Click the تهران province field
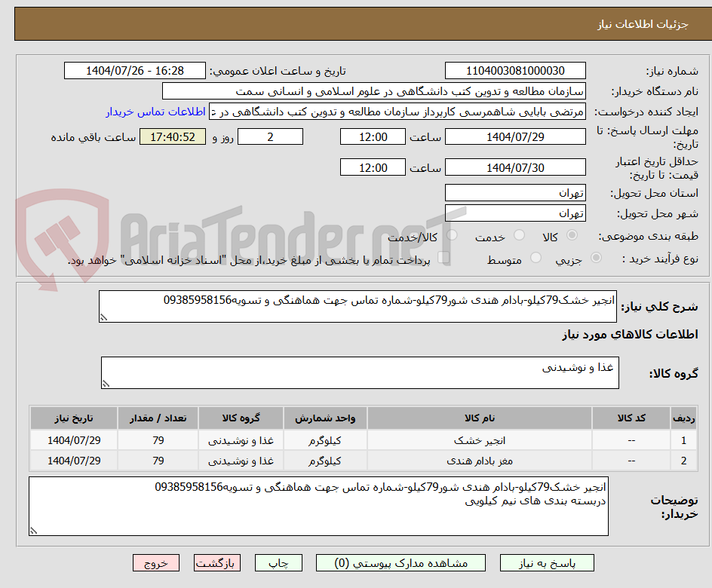 (515, 192)
